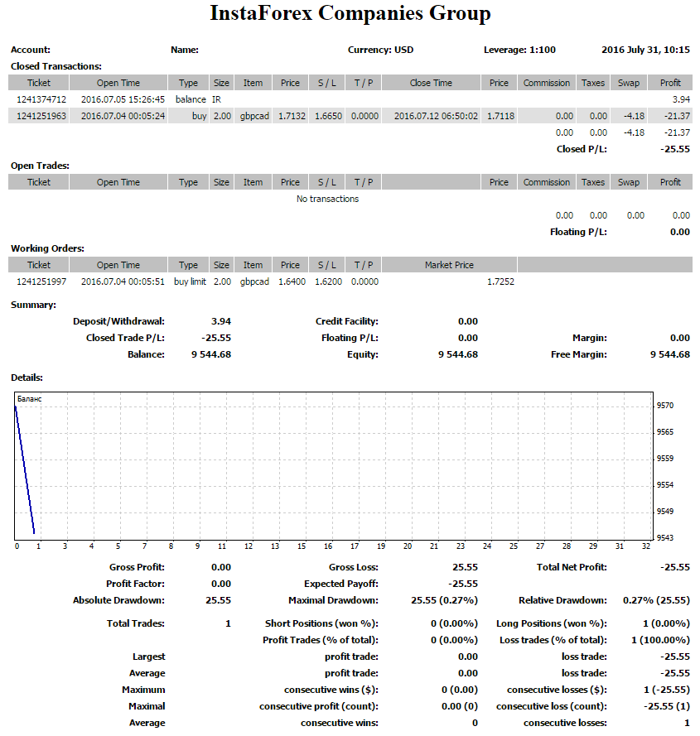The width and height of the screenshot is (700, 736).
Task: Click the "consecutive loss (count):" label
Action: point(552,706)
